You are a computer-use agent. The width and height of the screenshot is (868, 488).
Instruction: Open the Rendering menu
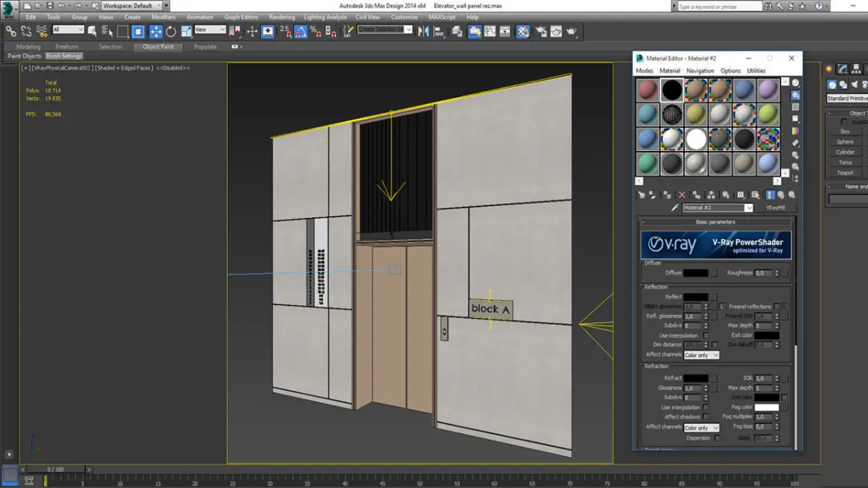[x=281, y=17]
